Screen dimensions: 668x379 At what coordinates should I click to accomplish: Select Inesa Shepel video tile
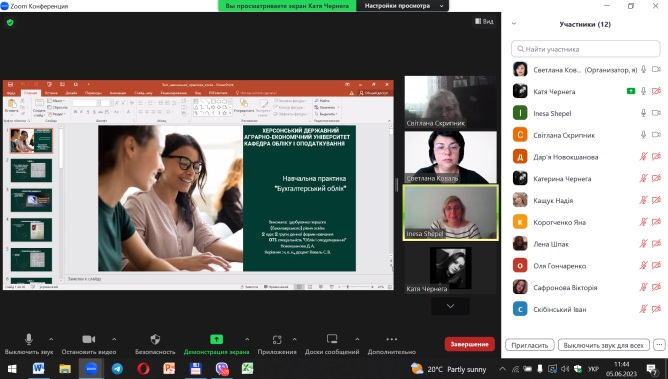pos(450,212)
